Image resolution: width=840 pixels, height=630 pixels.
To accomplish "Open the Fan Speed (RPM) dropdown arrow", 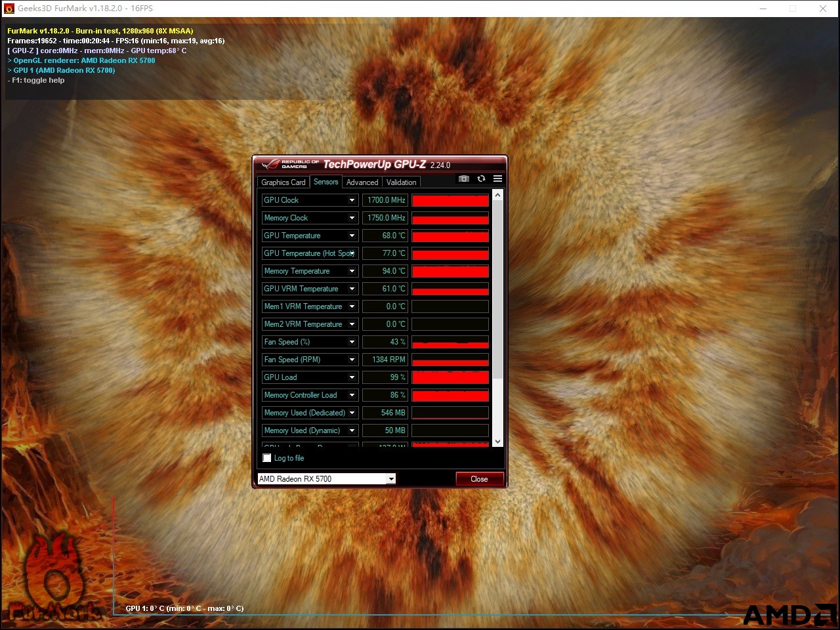I will pyautogui.click(x=352, y=360).
